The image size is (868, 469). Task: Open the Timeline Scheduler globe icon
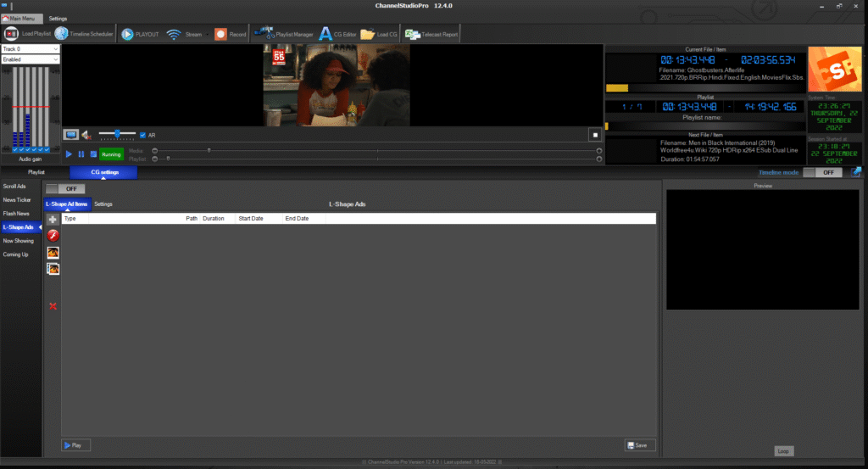(61, 34)
